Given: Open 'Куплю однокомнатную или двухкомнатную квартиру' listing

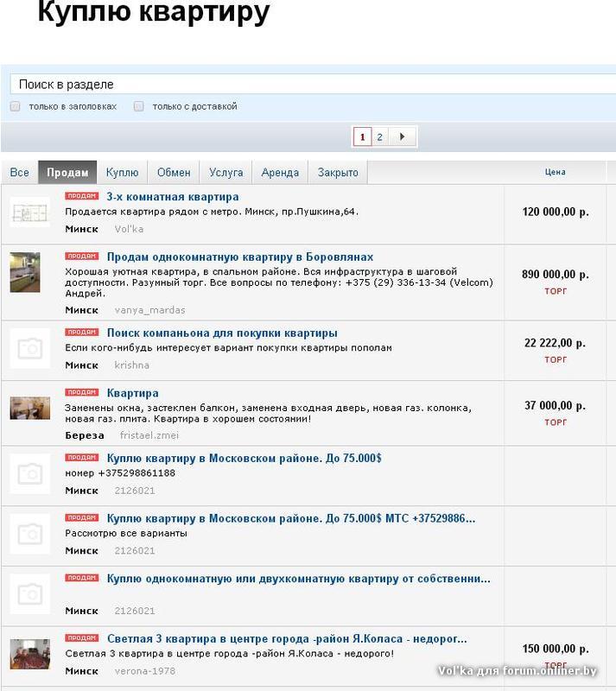Looking at the screenshot, I should click(x=299, y=578).
